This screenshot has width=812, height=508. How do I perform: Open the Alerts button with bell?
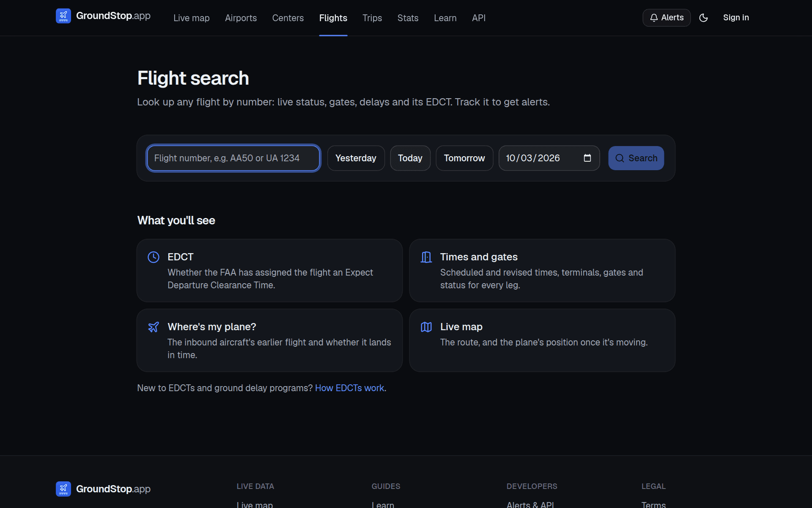click(x=667, y=18)
